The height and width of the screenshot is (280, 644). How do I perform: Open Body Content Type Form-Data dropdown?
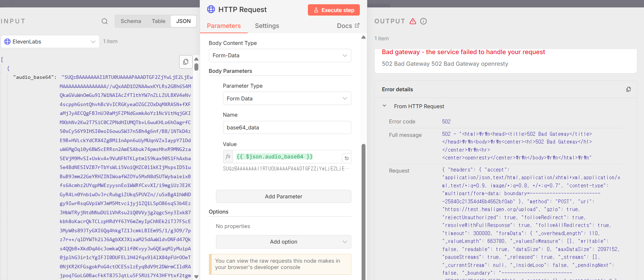tap(280, 56)
